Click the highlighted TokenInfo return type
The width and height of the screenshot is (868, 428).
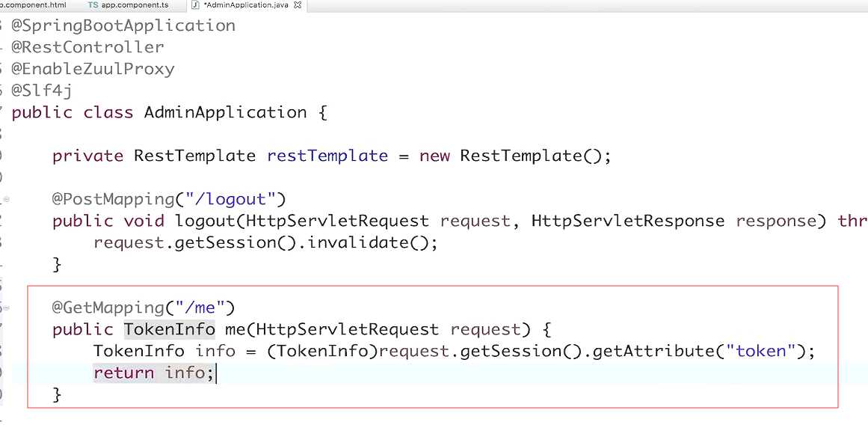170,329
